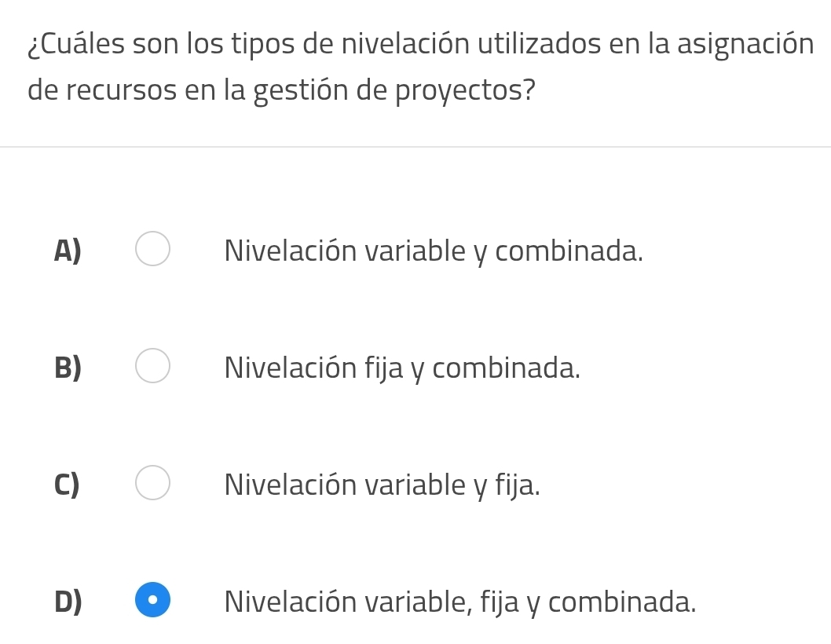This screenshot has width=831, height=644.
Task: Click the word 'combinada' in option D
Action: click(x=621, y=602)
